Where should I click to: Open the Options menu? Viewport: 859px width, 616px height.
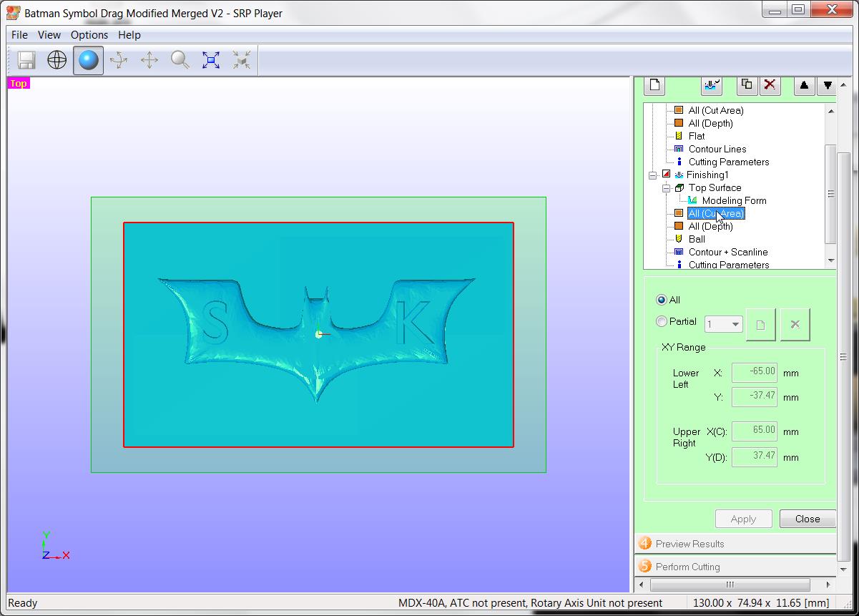[x=89, y=34]
